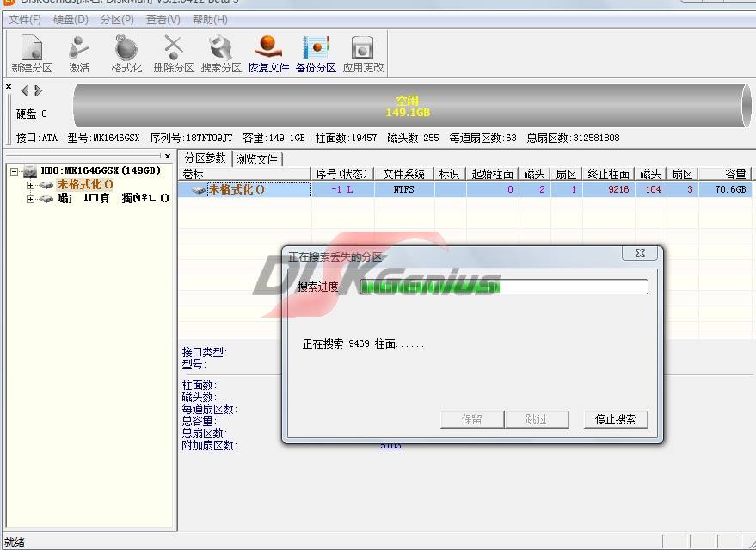Click the 起始柱面 column header
Viewport: 756px width, 550px height.
coord(492,174)
